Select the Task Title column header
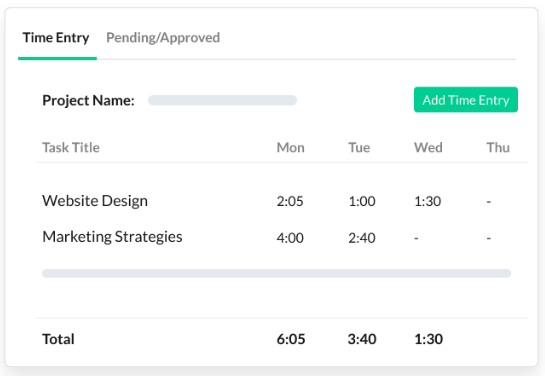The width and height of the screenshot is (545, 376). tap(71, 147)
